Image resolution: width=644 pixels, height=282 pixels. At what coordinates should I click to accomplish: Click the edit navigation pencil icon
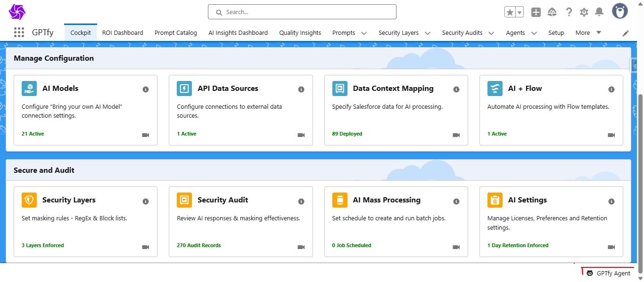pyautogui.click(x=626, y=33)
